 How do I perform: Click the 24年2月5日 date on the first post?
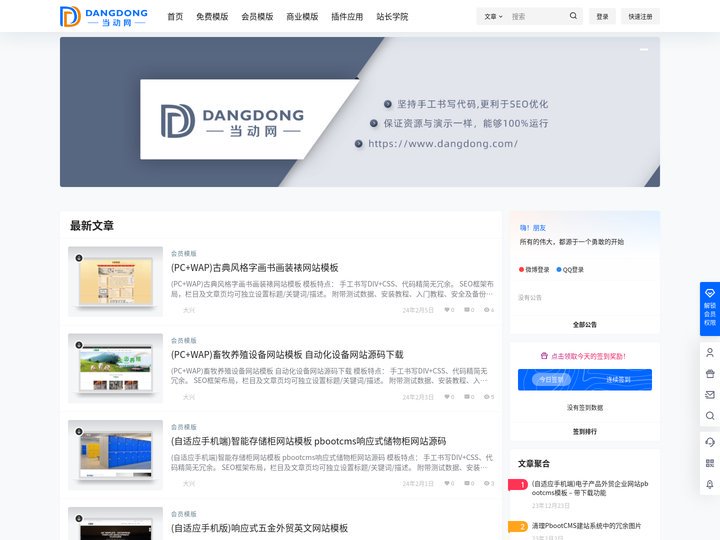(x=418, y=310)
